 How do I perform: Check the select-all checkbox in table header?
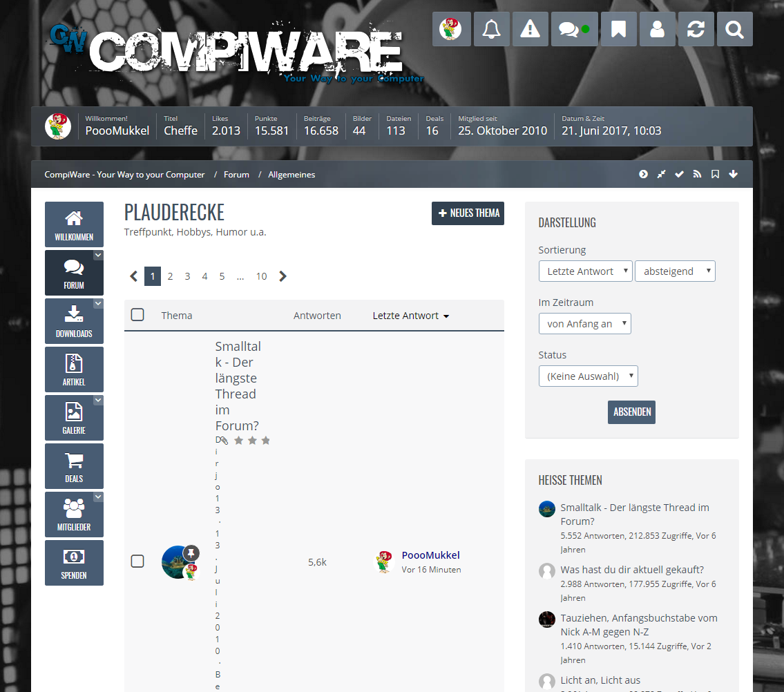click(137, 315)
